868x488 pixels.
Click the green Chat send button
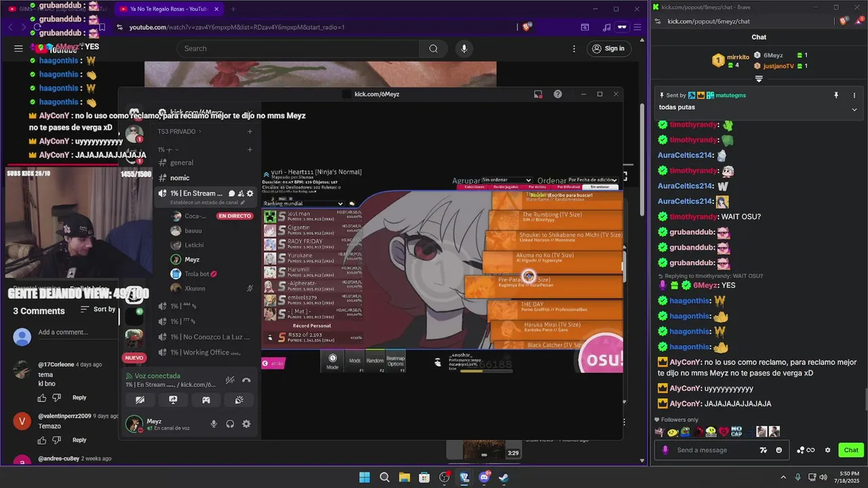(x=851, y=450)
